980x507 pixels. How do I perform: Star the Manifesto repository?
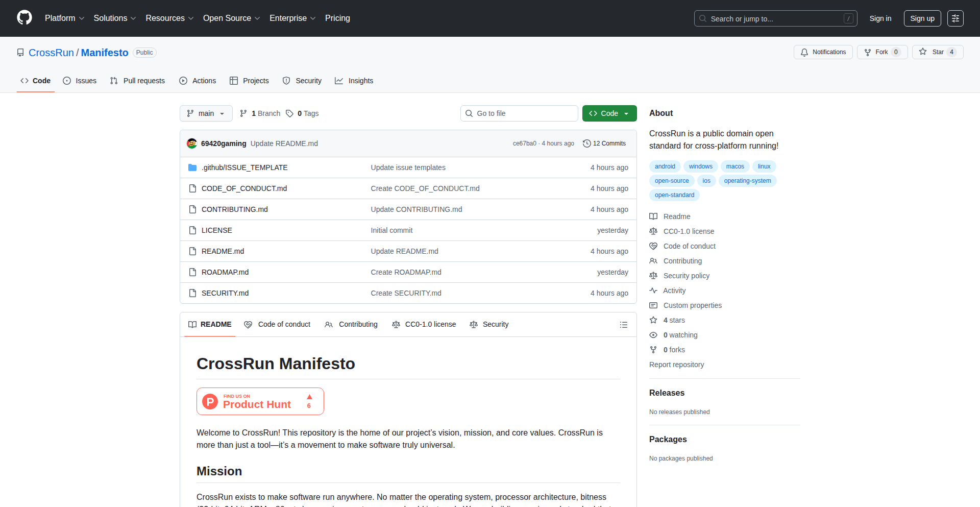(938, 52)
